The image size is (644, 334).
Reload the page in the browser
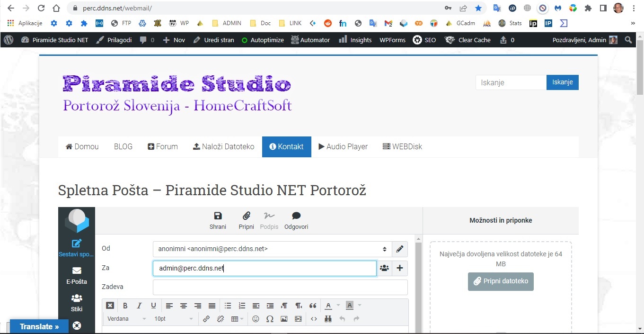[41, 8]
